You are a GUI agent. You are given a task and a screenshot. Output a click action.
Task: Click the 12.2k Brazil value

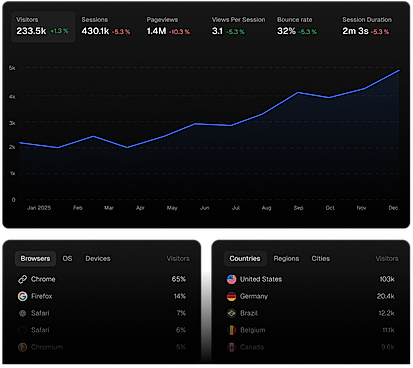[386, 313]
